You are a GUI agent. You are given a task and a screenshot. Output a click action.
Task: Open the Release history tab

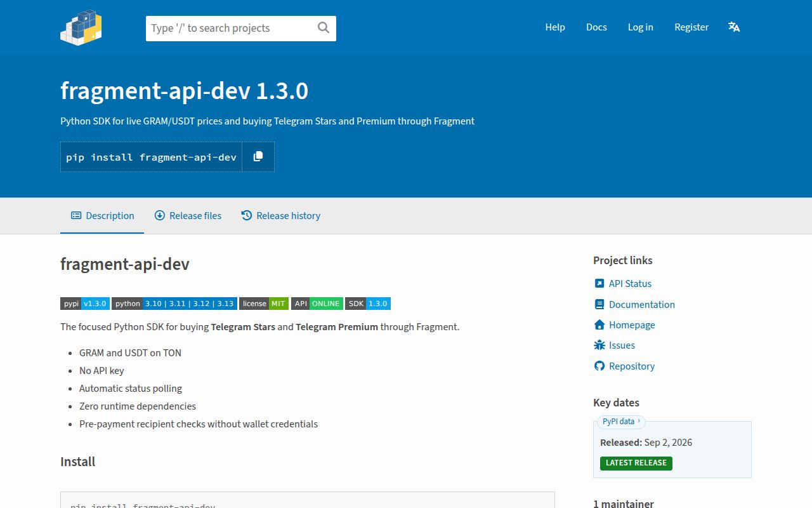click(280, 216)
